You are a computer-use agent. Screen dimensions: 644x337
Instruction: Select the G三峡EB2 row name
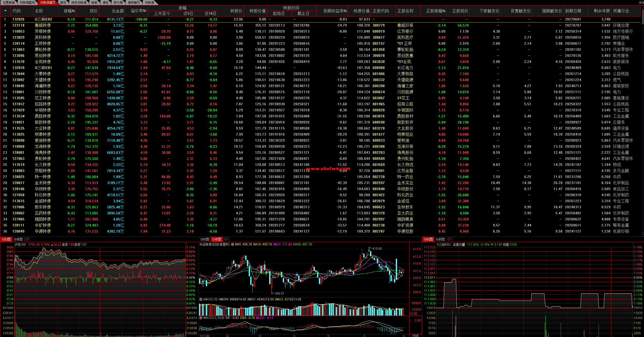point(43,19)
